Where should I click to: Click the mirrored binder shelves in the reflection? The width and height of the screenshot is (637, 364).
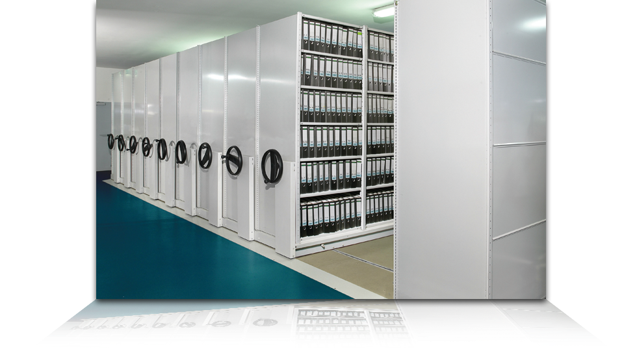coord(331,324)
